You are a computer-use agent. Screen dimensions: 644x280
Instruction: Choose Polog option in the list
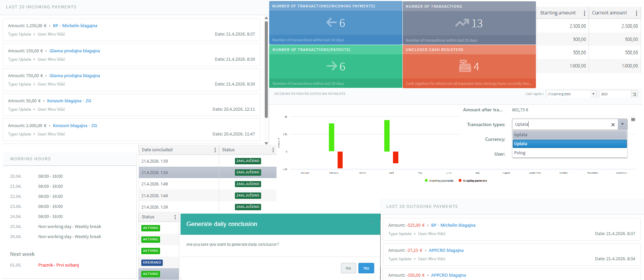569,153
